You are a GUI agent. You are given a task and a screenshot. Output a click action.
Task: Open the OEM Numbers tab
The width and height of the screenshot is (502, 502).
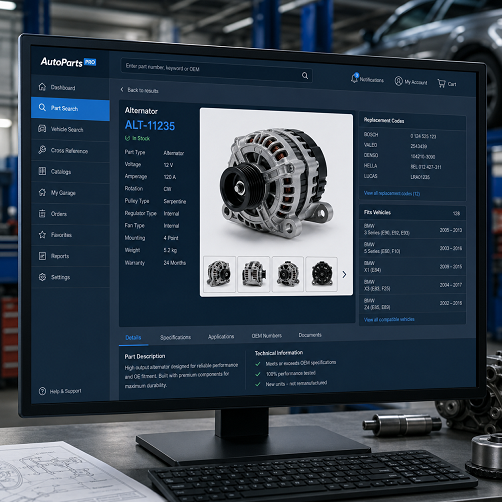[267, 336]
